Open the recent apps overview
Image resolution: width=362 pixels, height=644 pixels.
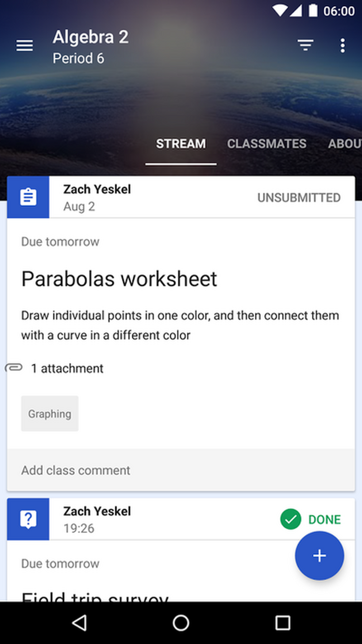tap(282, 623)
